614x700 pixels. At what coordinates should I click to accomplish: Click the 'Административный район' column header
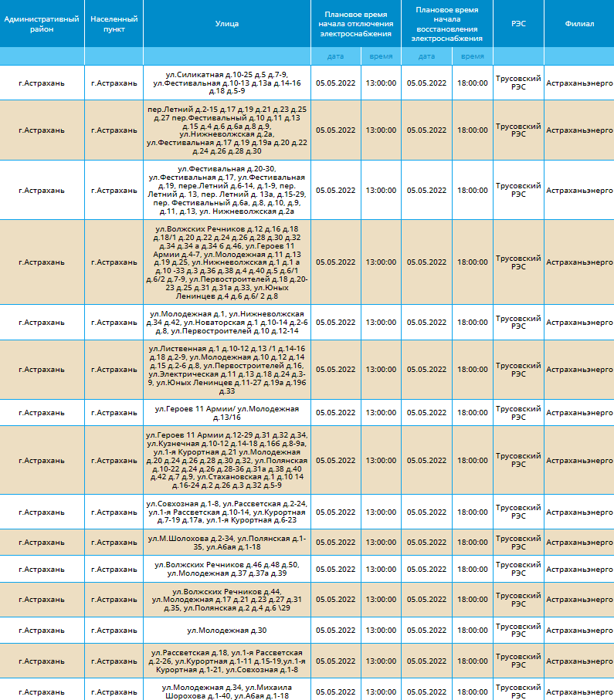coord(42,24)
